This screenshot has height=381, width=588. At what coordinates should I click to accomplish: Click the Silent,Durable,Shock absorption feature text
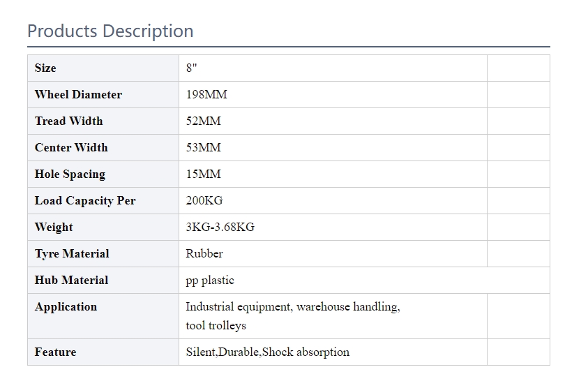(268, 352)
